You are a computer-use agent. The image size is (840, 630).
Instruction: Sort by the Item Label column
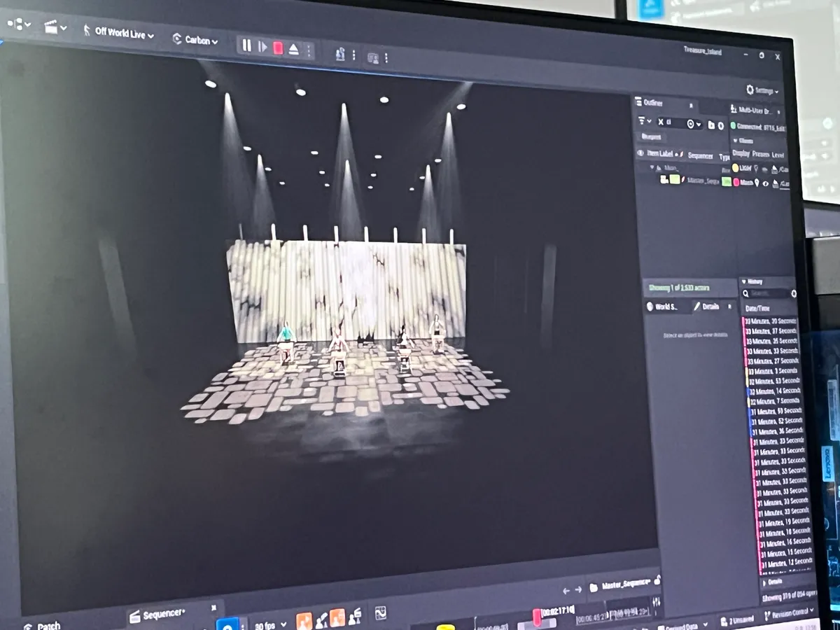(661, 154)
